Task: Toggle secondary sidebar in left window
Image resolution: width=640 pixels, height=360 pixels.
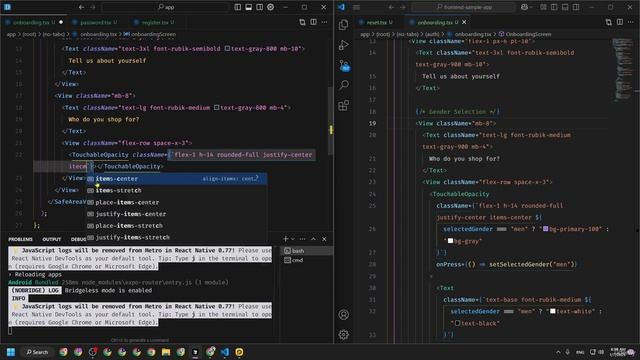Action: pyautogui.click(x=260, y=7)
